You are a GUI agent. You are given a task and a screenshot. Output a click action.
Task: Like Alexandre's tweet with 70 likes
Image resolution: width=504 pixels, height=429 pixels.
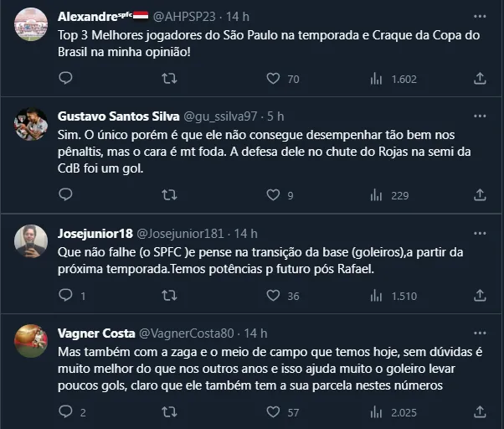tap(273, 78)
